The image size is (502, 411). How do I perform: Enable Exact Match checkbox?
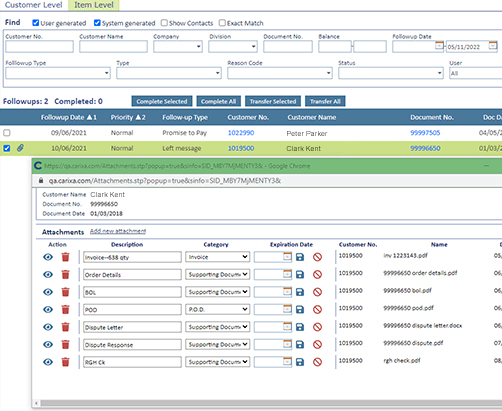tap(222, 23)
